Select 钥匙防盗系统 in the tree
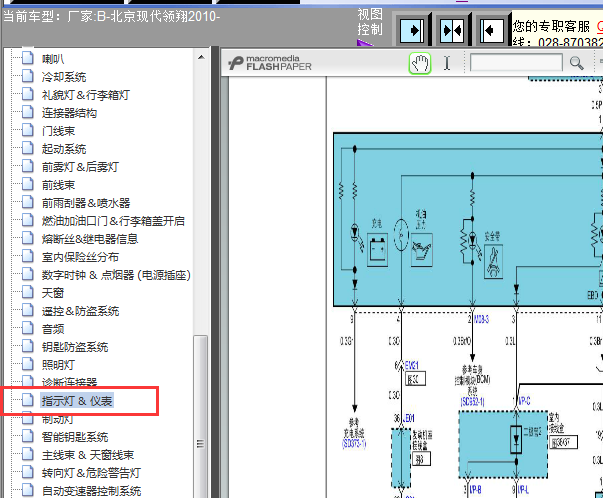The height and width of the screenshot is (498, 603). pyautogui.click(x=75, y=347)
